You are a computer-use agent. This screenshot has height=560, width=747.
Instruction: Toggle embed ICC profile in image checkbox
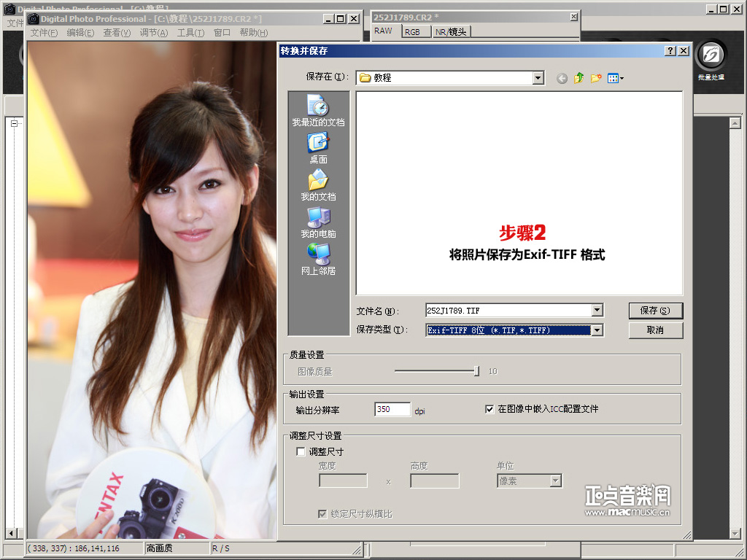(489, 409)
